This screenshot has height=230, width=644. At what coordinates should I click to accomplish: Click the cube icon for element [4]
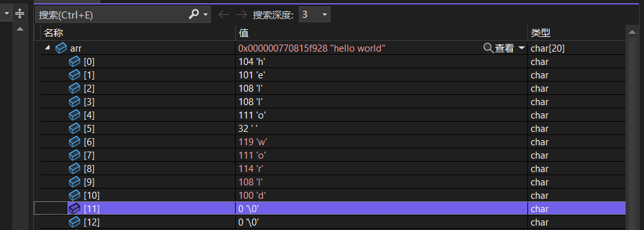75,115
